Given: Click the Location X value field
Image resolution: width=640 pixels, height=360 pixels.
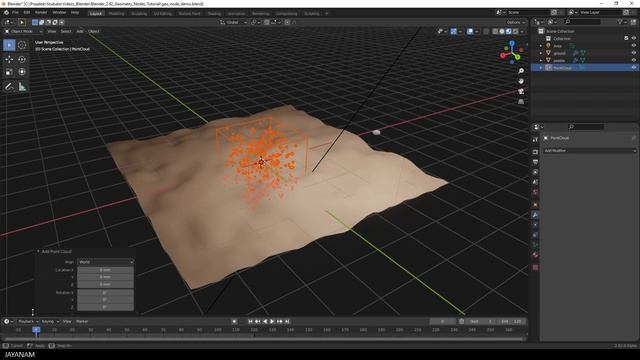Looking at the screenshot, I should pyautogui.click(x=106, y=270).
